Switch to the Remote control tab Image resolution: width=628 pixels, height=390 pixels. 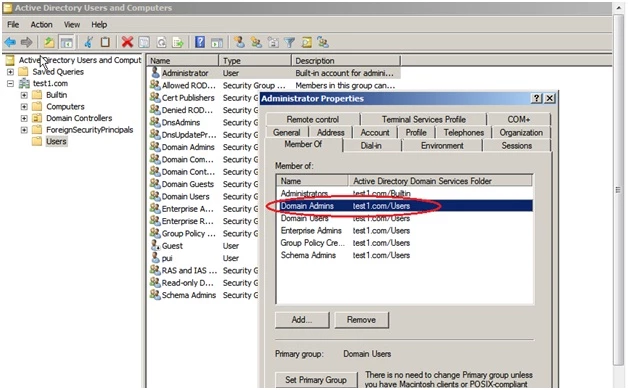(x=312, y=119)
